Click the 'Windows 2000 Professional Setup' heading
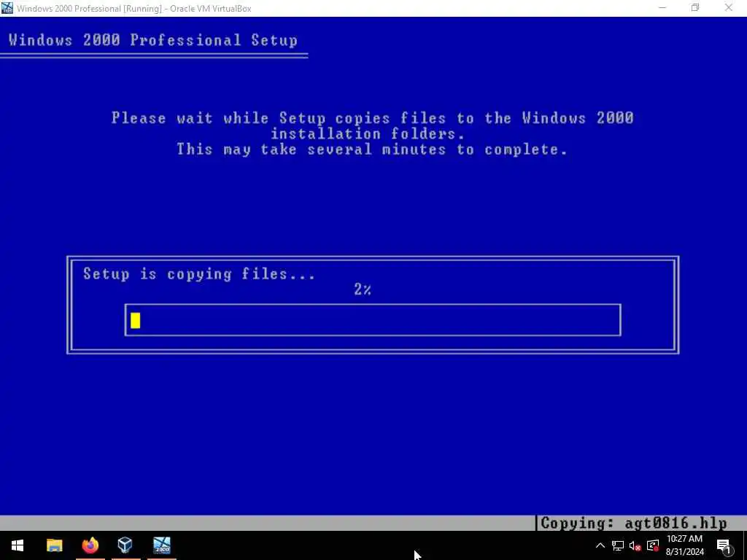Image resolution: width=747 pixels, height=560 pixels. coord(153,40)
